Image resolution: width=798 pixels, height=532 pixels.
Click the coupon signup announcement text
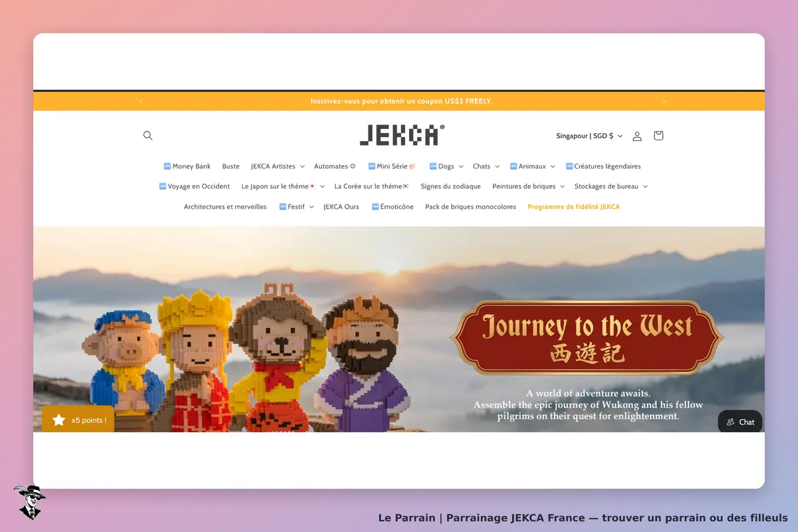[x=402, y=101]
